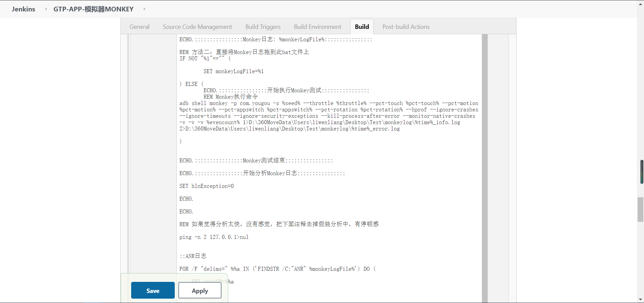Click the page scrollbar up arrow

[641, 3]
